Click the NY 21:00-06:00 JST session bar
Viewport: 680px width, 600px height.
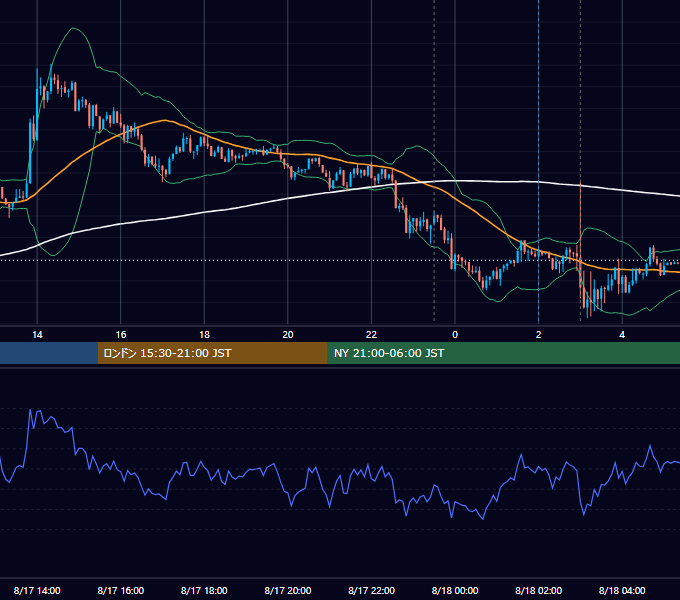(x=503, y=353)
